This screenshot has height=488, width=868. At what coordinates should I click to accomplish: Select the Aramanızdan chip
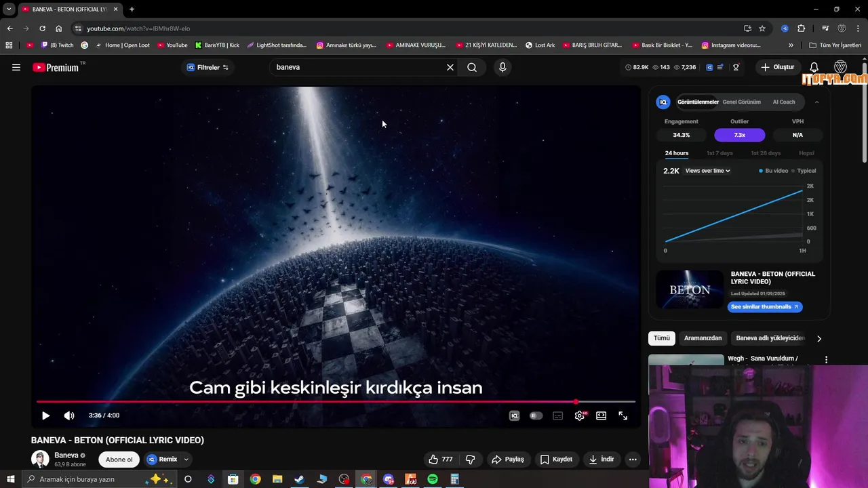703,338
